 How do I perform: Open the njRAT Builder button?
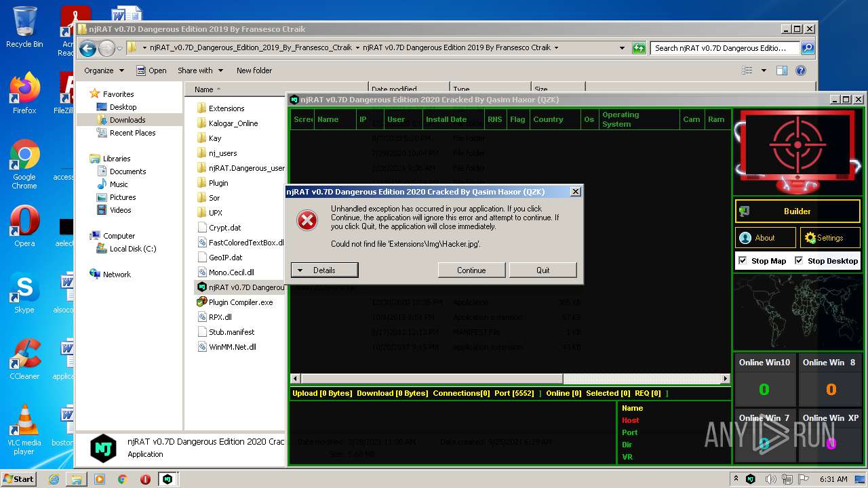(x=797, y=211)
